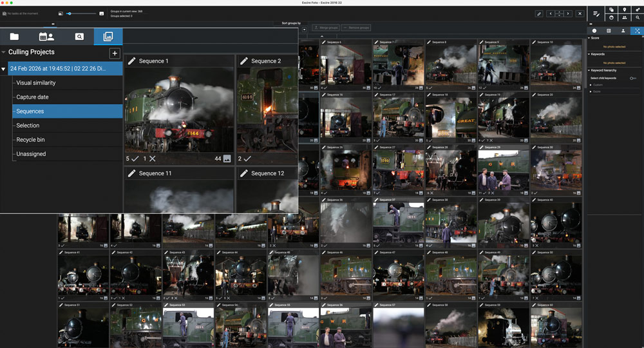This screenshot has height=348, width=644.
Task: Click the Merge groups button
Action: [x=325, y=28]
